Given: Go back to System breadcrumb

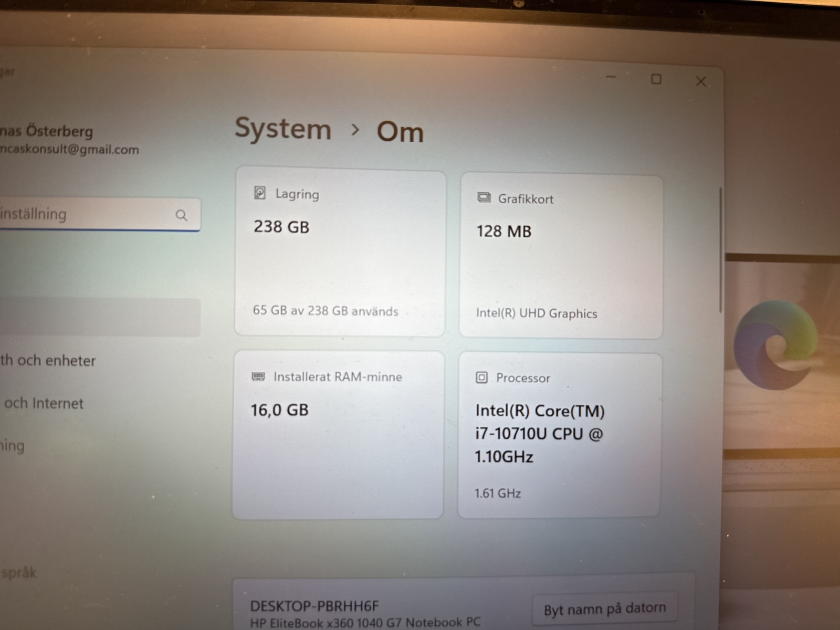Looking at the screenshot, I should 283,129.
